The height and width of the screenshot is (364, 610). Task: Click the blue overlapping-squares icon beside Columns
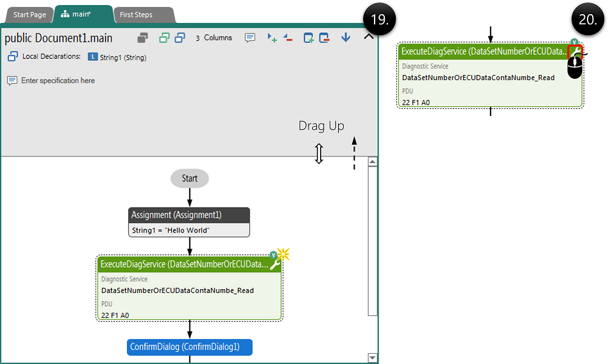pos(180,38)
